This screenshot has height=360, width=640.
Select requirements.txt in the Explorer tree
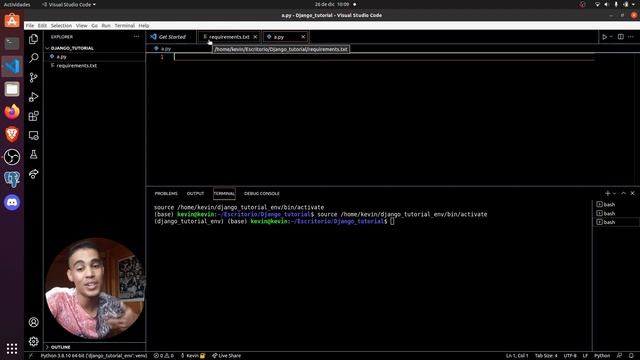pos(94,66)
